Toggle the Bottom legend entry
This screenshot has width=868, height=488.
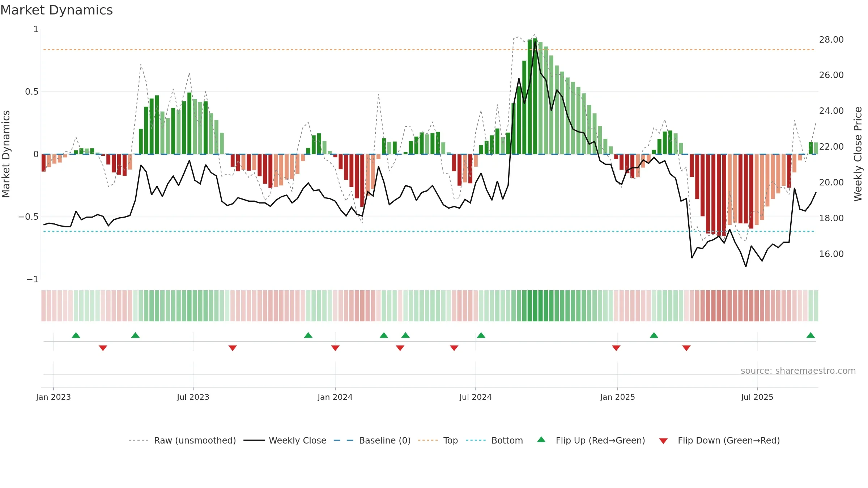click(x=494, y=440)
